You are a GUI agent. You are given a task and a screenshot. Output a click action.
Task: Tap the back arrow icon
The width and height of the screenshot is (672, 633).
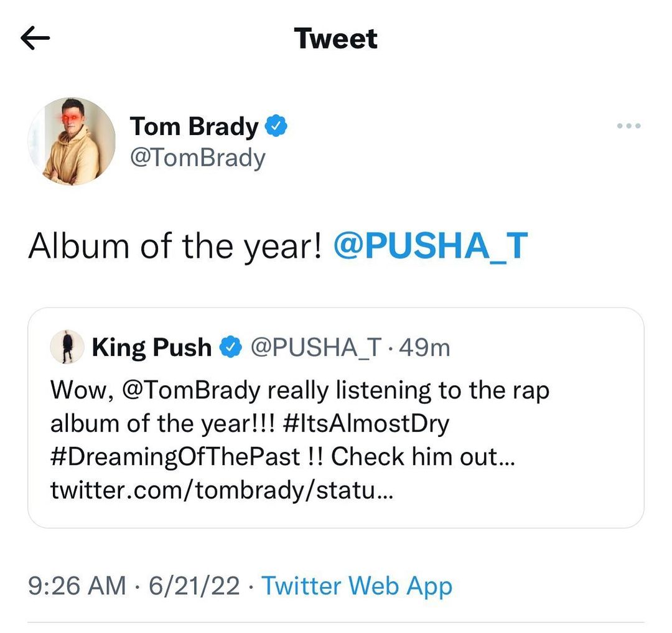[35, 39]
